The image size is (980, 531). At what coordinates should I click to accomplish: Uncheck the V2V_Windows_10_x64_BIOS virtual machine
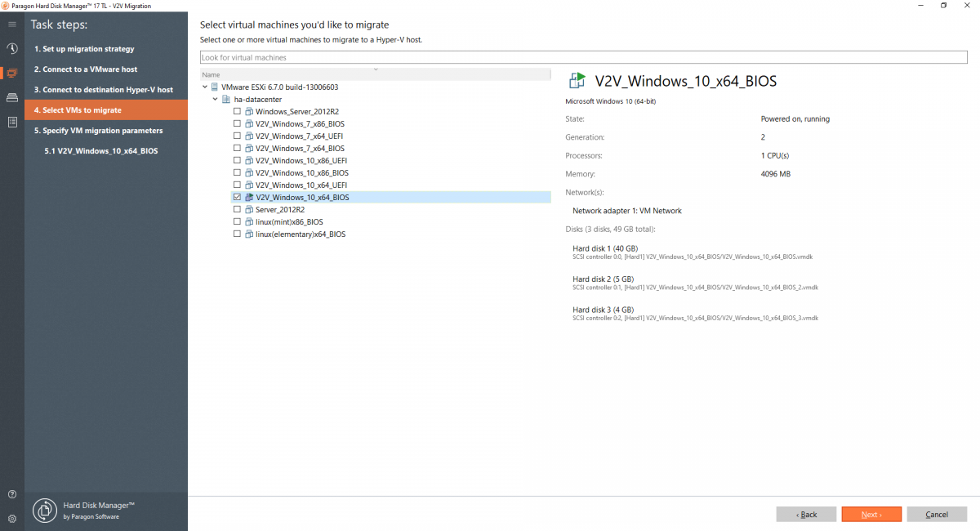click(x=237, y=197)
